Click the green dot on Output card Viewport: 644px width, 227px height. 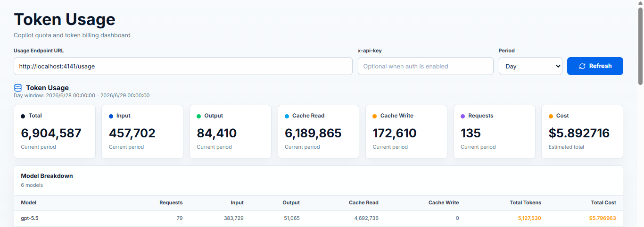click(199, 116)
